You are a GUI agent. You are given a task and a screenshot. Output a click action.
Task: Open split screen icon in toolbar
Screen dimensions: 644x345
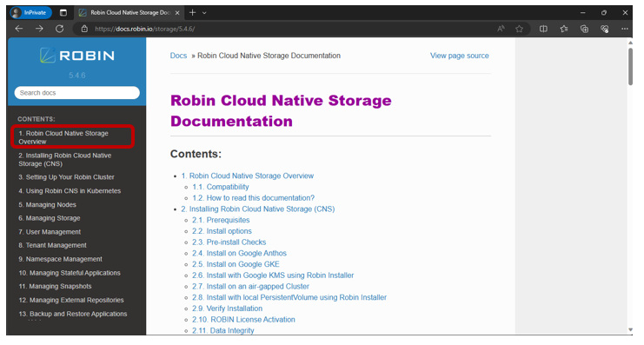pos(543,29)
